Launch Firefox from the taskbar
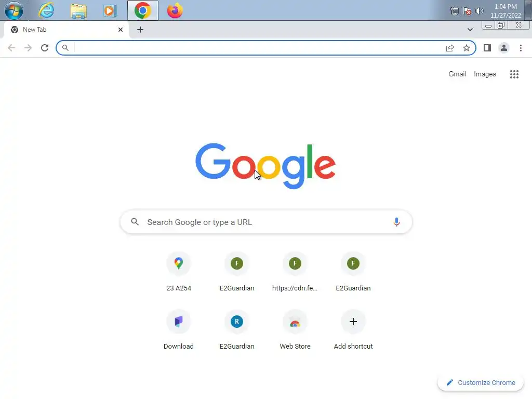Viewport: 532px width, 399px height. tap(175, 10)
